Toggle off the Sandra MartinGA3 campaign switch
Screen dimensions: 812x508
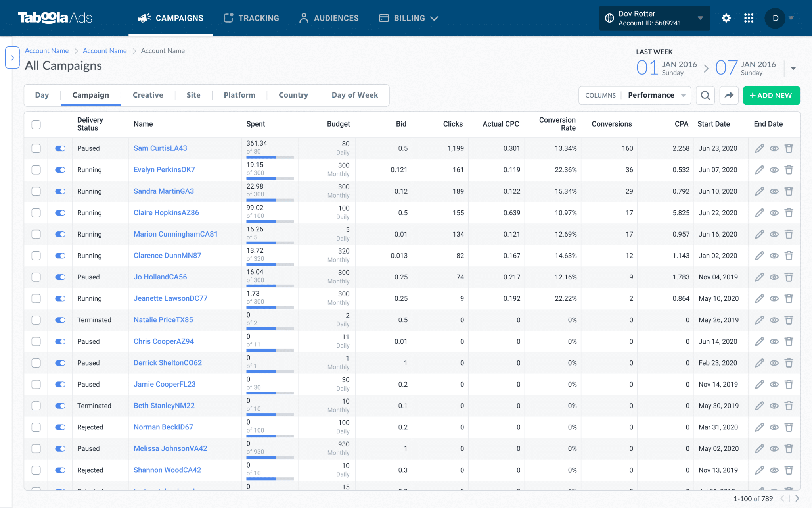pos(60,191)
